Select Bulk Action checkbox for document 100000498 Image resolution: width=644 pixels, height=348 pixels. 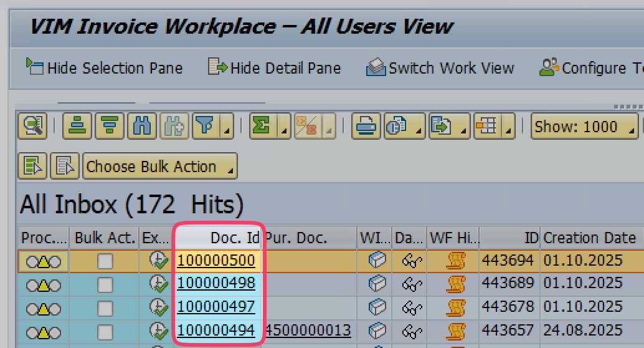(x=105, y=284)
